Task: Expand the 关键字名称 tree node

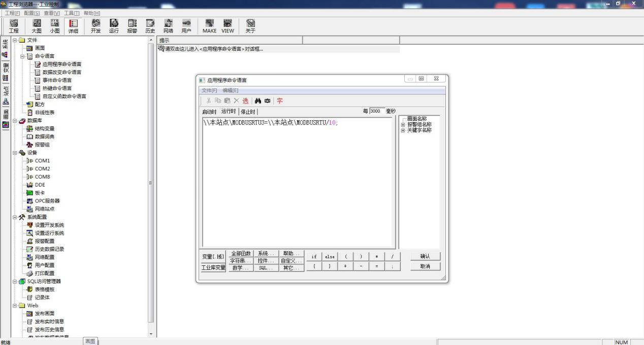Action: coord(403,130)
